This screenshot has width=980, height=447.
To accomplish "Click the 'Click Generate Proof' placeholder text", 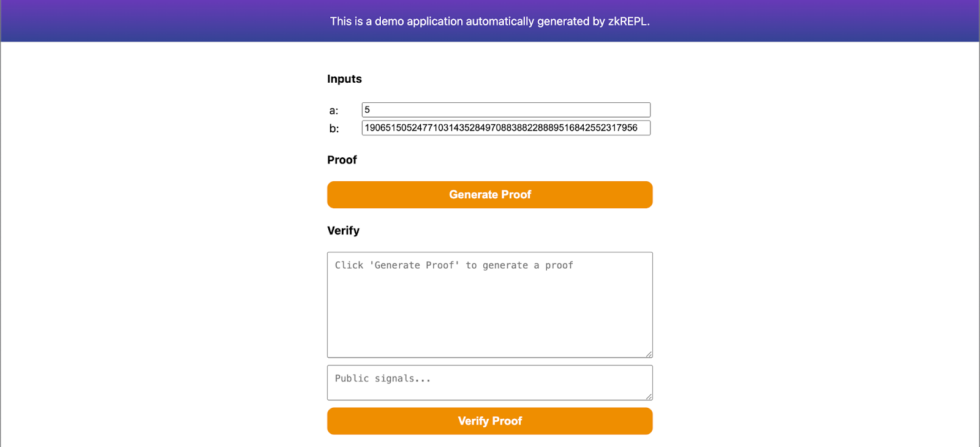I will coord(453,265).
